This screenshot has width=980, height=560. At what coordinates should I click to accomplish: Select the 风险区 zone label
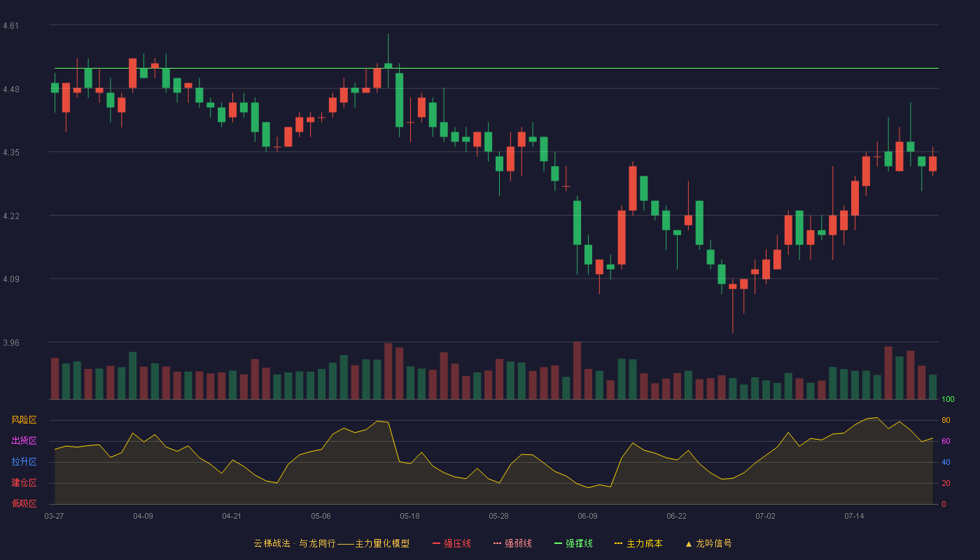(x=24, y=420)
